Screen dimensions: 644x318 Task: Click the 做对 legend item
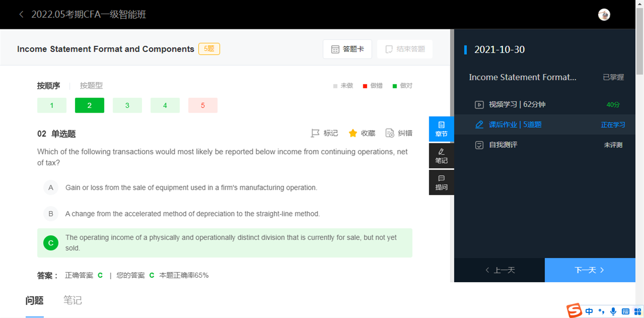pos(403,86)
